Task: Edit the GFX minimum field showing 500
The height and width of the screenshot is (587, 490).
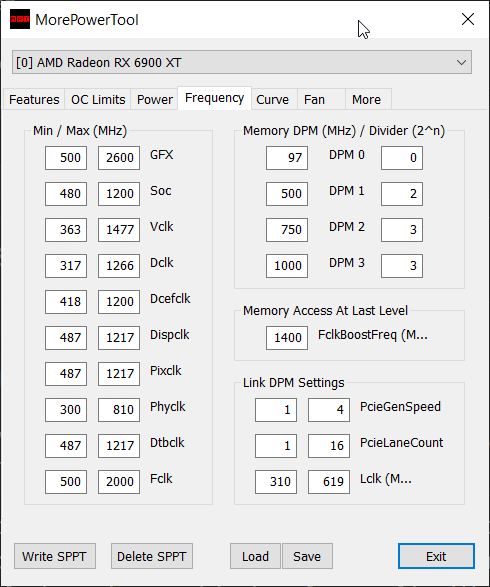Action: [66, 158]
